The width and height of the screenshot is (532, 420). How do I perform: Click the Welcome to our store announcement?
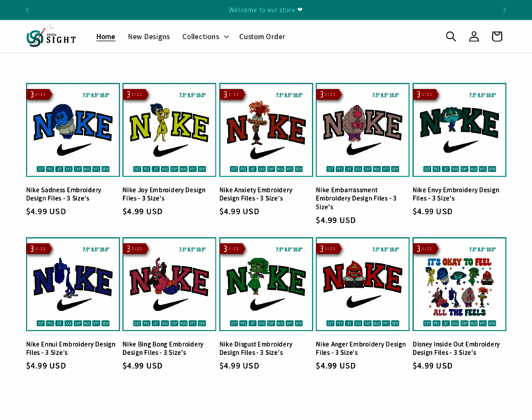[266, 10]
